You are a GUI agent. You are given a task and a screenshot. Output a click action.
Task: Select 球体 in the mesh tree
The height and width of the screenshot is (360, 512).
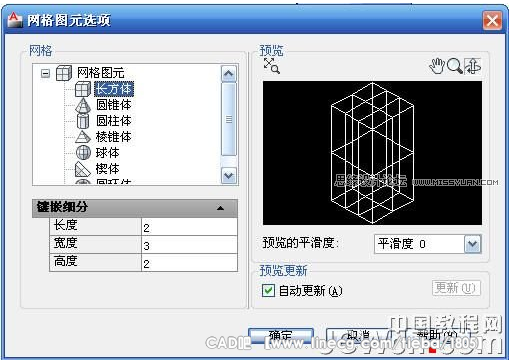[x=107, y=153]
